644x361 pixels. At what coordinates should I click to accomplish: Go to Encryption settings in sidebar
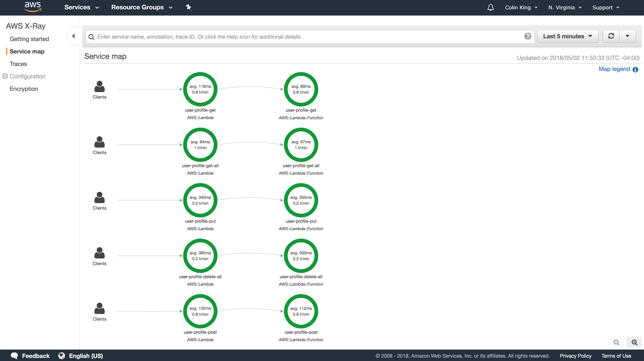(x=24, y=89)
